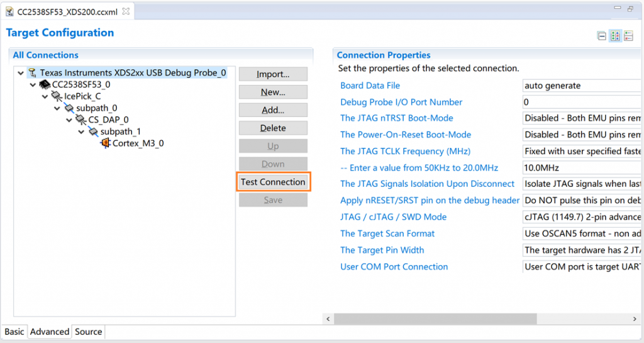Click the 10.0MHz frequency value field
Screen dimensions: 644x343
[x=582, y=167]
